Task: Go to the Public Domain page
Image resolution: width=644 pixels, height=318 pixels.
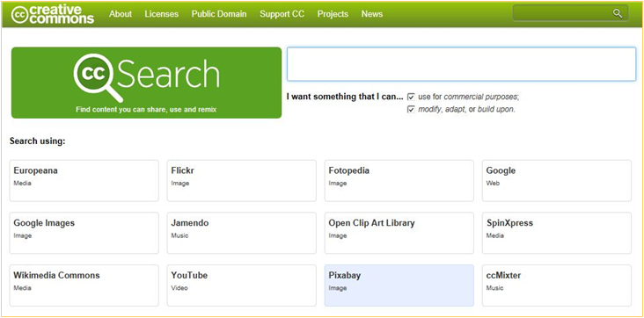Action: (219, 14)
